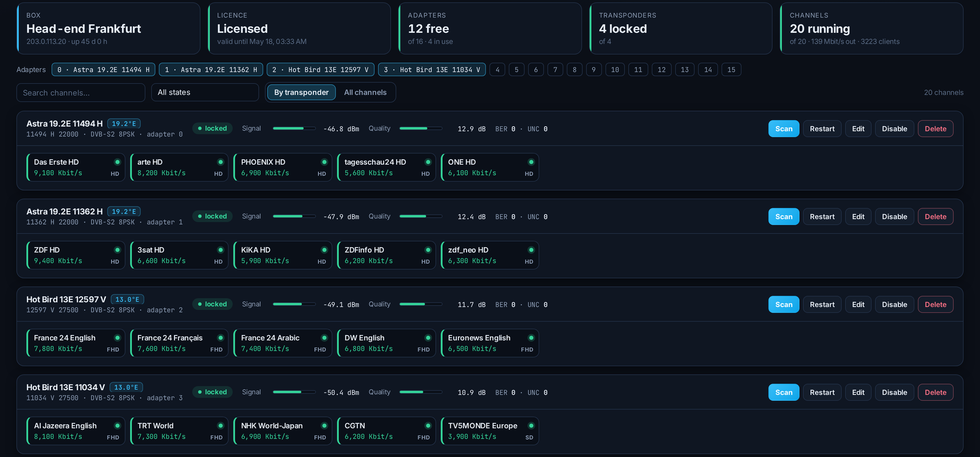
Task: Open the arte HD channel card
Action: [179, 167]
